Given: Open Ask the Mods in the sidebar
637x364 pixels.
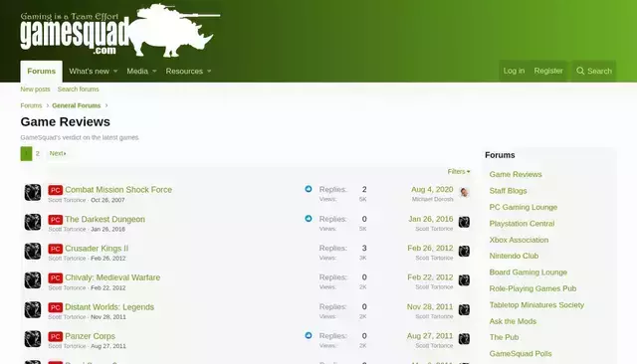Looking at the screenshot, I should 513,321.
